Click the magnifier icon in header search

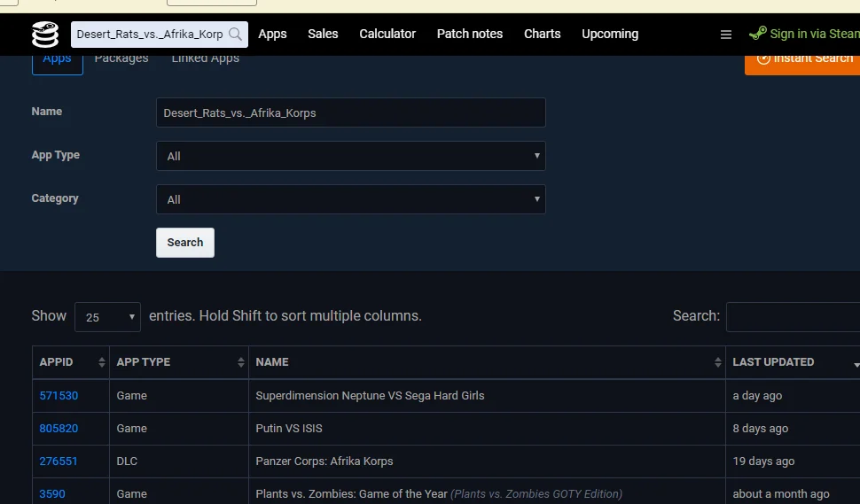click(235, 34)
